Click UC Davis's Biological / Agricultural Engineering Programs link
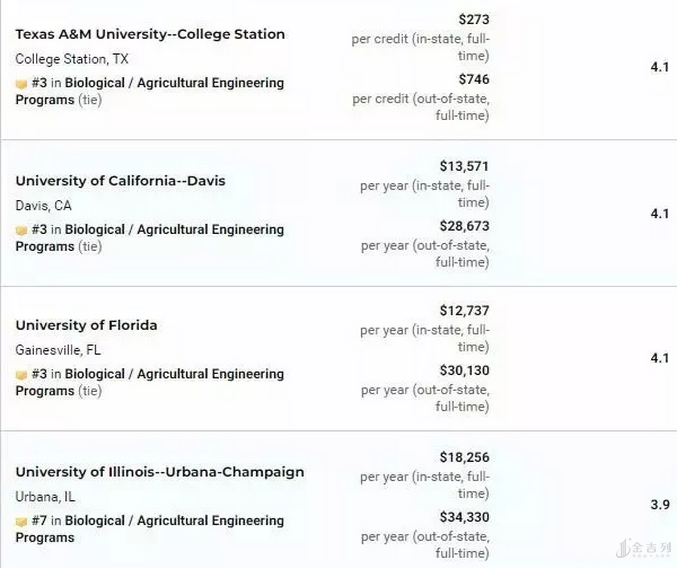The image size is (680, 568). pos(174,229)
